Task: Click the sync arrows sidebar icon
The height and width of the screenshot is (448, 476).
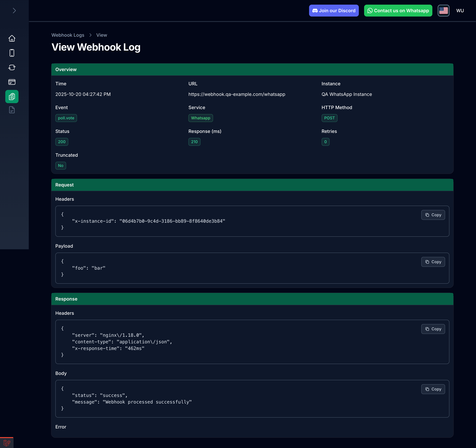Action: (x=12, y=67)
